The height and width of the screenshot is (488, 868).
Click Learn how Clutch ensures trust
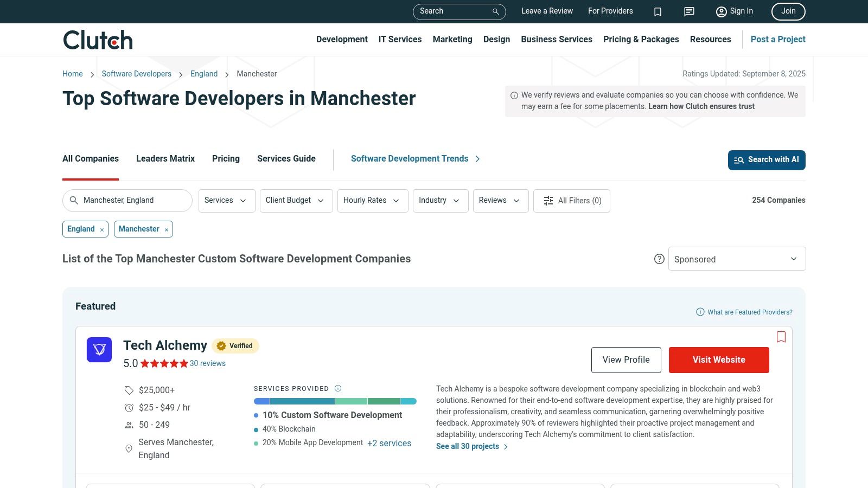(x=701, y=107)
